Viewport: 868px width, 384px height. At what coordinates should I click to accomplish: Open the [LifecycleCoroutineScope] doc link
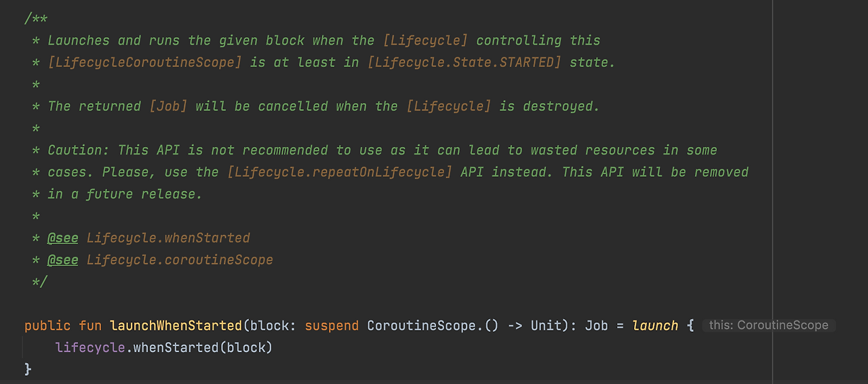145,62
